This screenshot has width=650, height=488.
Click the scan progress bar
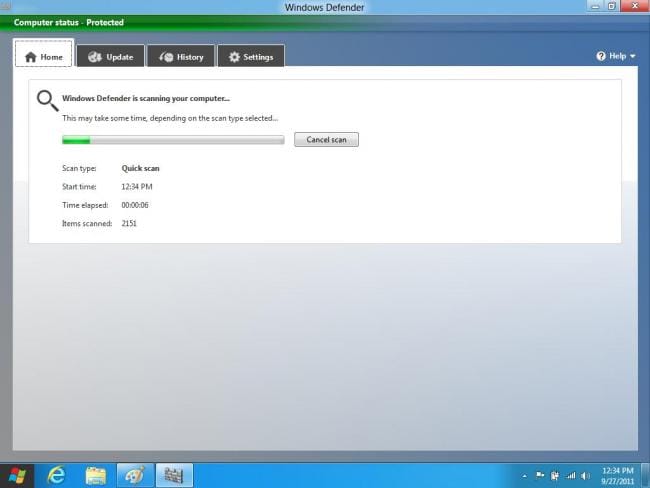[173, 140]
